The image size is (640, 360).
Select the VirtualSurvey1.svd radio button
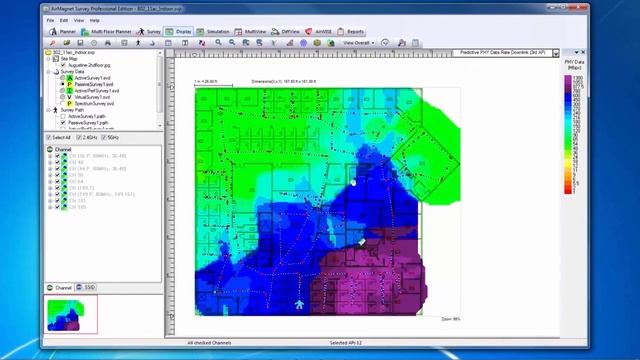click(x=62, y=97)
